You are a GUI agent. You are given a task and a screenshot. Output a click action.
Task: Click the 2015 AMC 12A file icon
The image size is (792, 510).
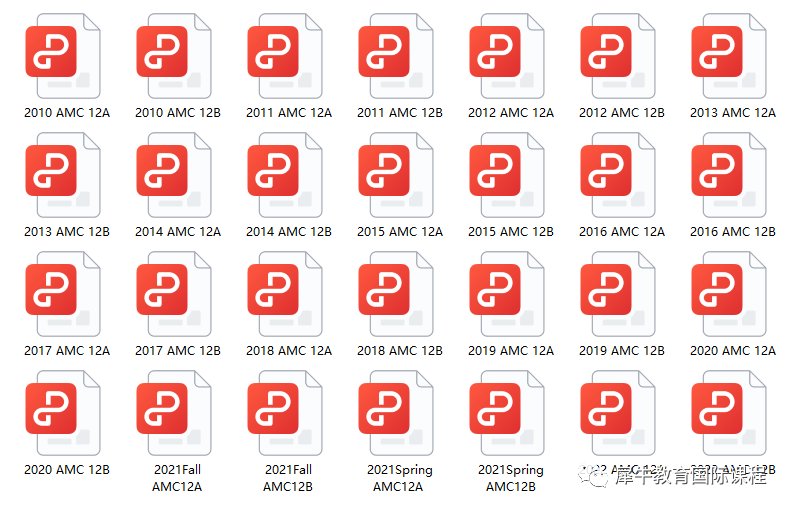395,172
